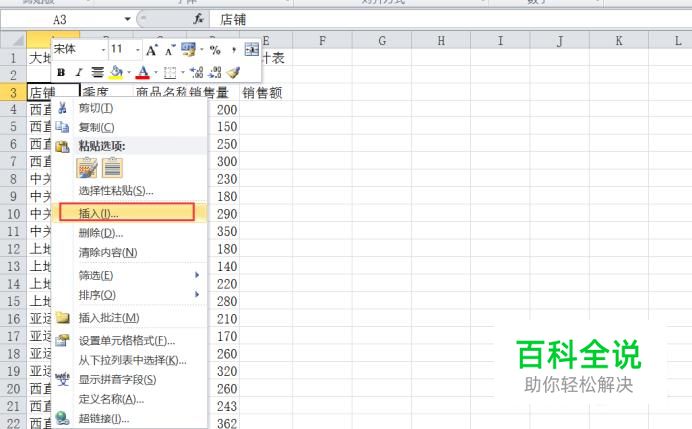Choose 从下拉列表中选择(K)...

[x=129, y=360]
